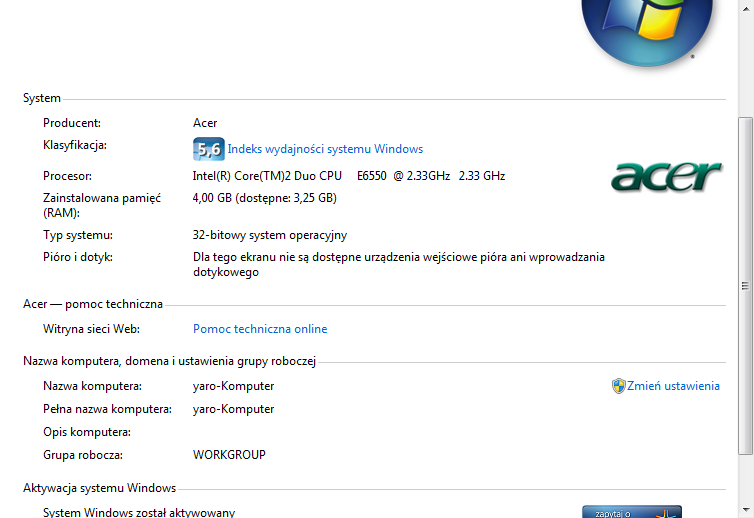This screenshot has height=518, width=754.
Task: Click the Windows logo orb
Action: pos(647,27)
